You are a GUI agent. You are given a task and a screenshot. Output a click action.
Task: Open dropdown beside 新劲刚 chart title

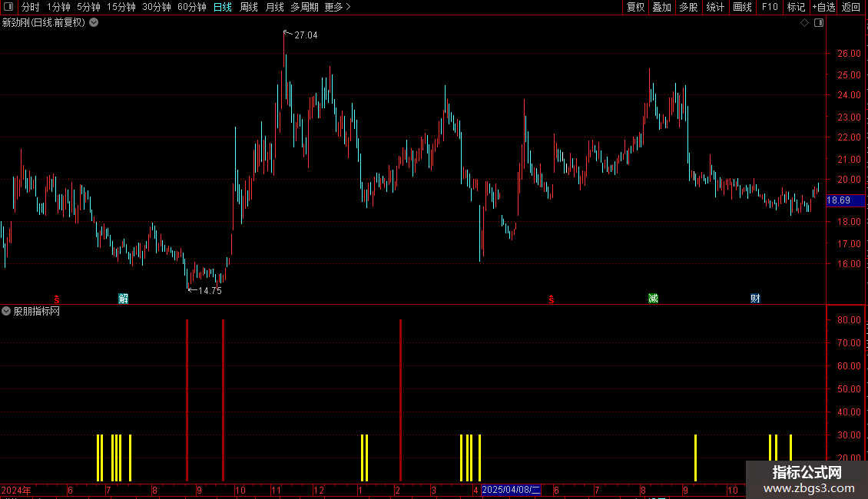tap(94, 23)
